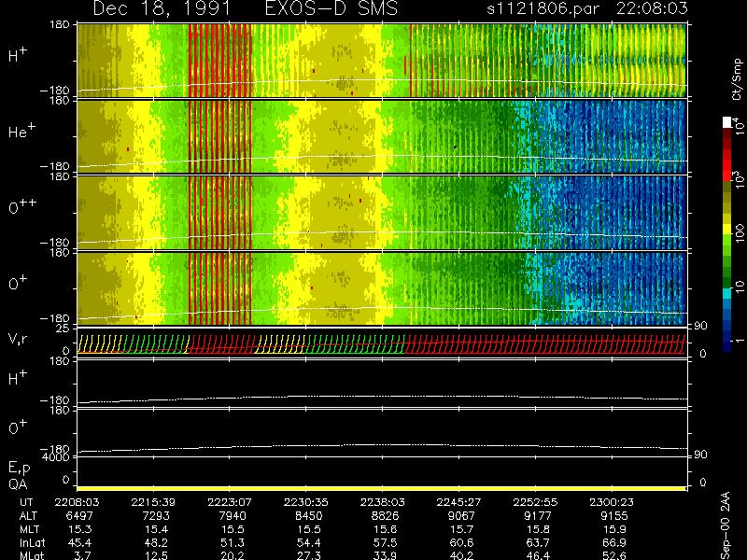Click the header timestamp "22:08:03"

[652, 8]
